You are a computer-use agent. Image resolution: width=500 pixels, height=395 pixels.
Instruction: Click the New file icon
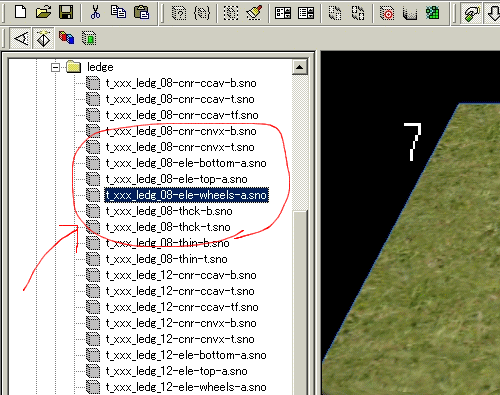[x=21, y=12]
